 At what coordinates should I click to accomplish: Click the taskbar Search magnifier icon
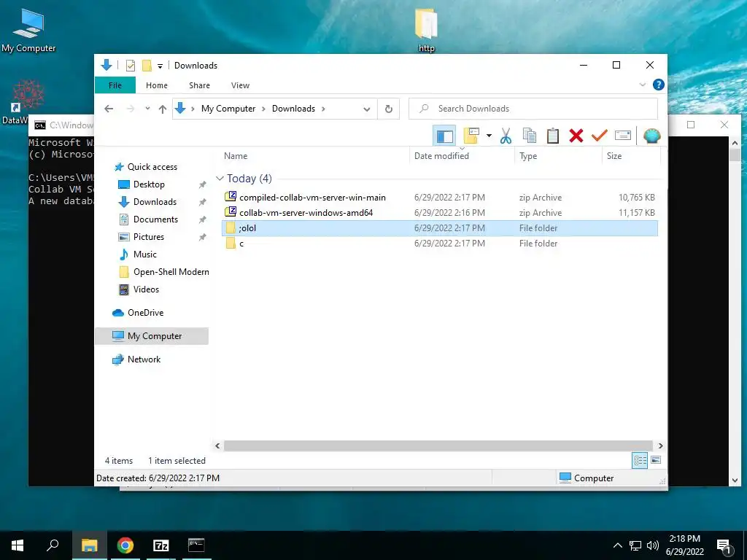click(x=53, y=545)
